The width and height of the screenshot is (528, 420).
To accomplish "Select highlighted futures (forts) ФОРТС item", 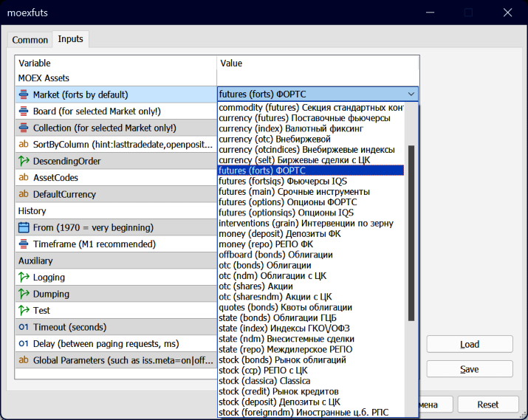I will tap(311, 171).
